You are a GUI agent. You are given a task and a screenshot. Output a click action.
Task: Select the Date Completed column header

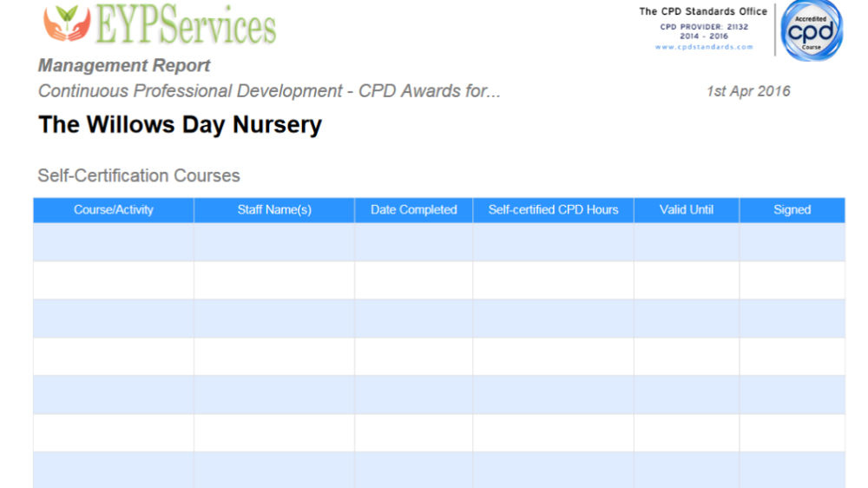tap(413, 210)
